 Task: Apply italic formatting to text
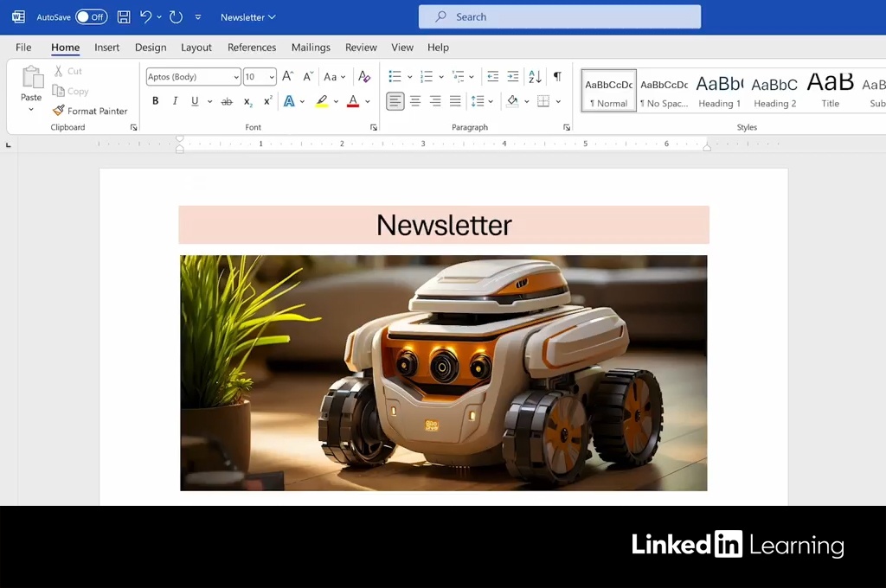[x=176, y=101]
